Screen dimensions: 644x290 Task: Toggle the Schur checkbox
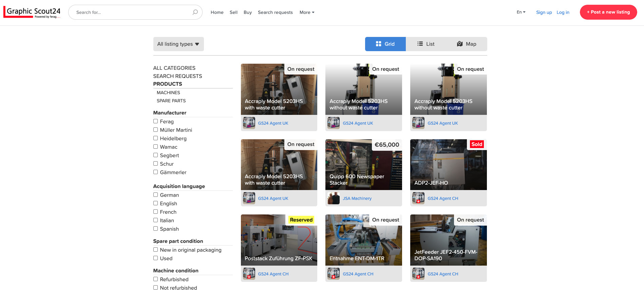155,164
